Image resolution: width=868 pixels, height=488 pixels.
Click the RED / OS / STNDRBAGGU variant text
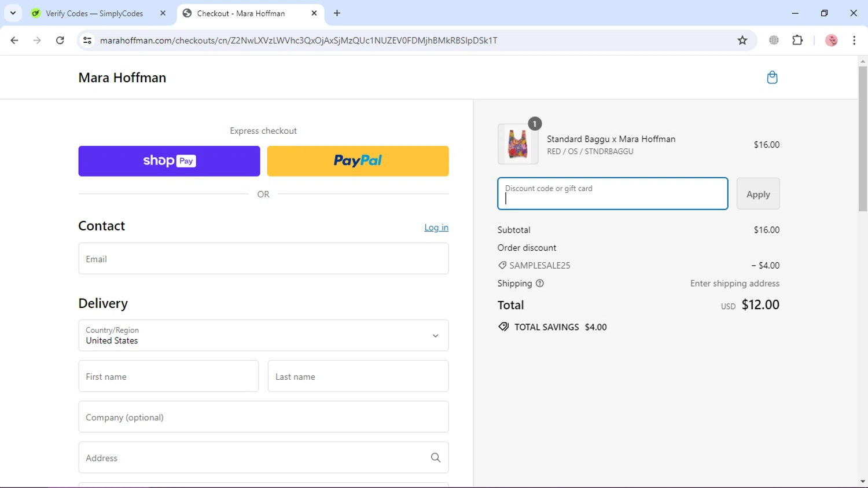tap(590, 152)
